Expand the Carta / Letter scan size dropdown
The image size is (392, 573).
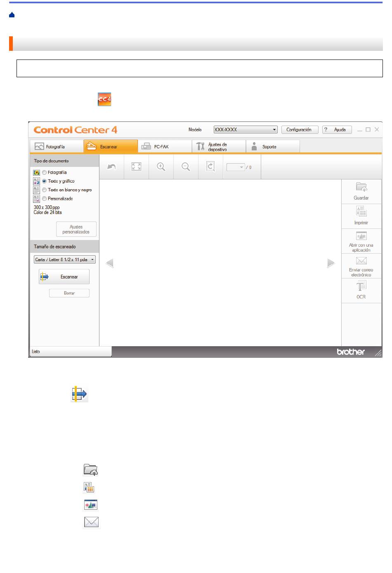pos(65,259)
